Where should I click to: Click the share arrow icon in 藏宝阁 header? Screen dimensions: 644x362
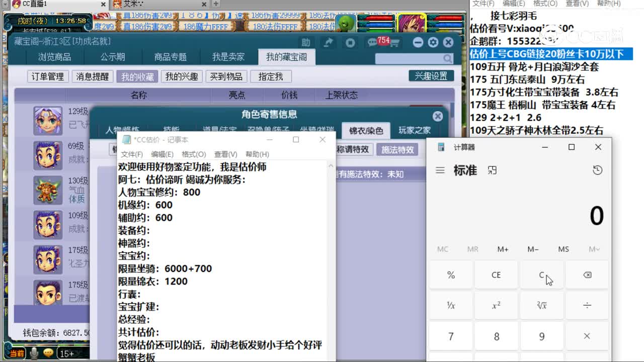click(x=328, y=43)
